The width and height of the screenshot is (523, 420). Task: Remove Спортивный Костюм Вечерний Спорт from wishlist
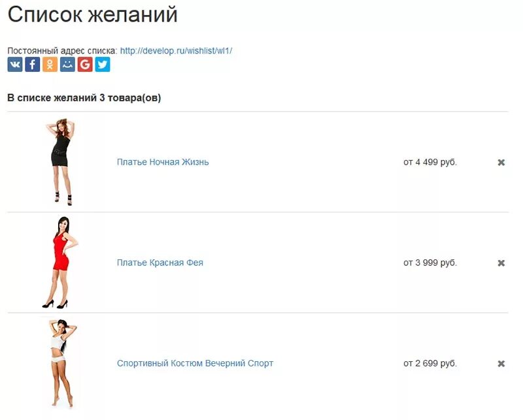(501, 364)
